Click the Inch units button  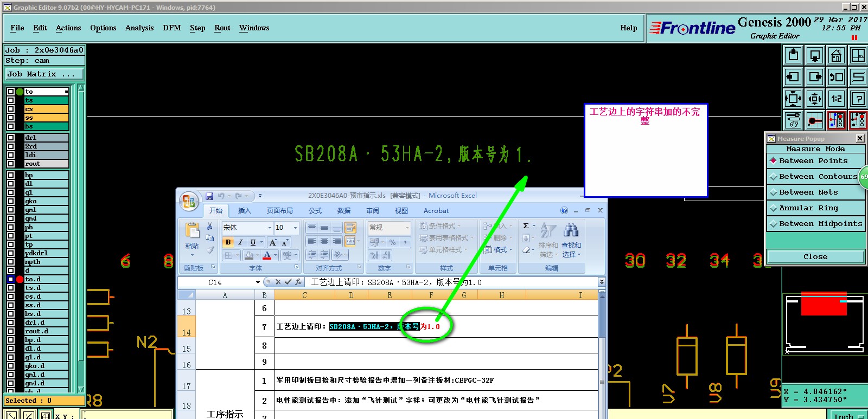click(848, 416)
